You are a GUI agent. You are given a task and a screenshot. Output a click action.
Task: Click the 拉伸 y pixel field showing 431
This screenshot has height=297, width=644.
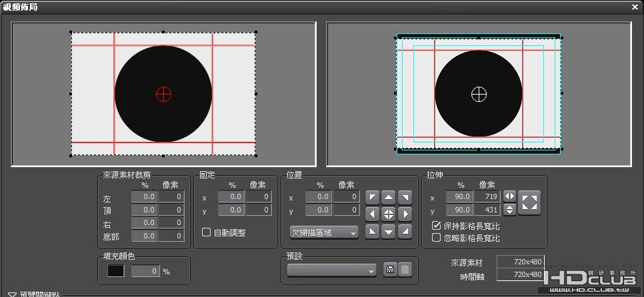[487, 210]
